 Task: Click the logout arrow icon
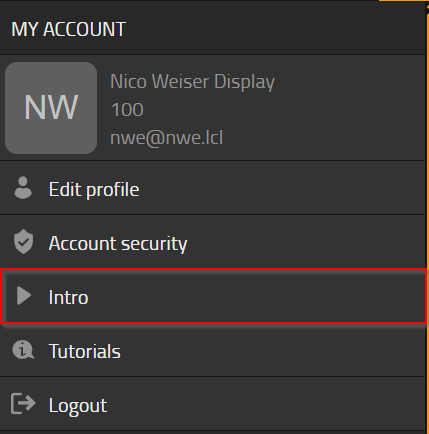pyautogui.click(x=23, y=403)
